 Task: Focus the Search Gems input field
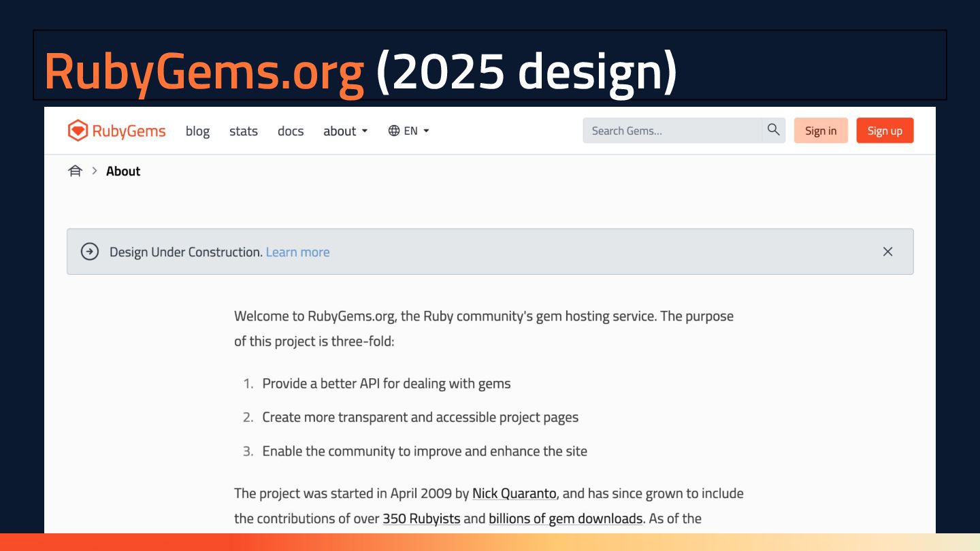coord(672,131)
